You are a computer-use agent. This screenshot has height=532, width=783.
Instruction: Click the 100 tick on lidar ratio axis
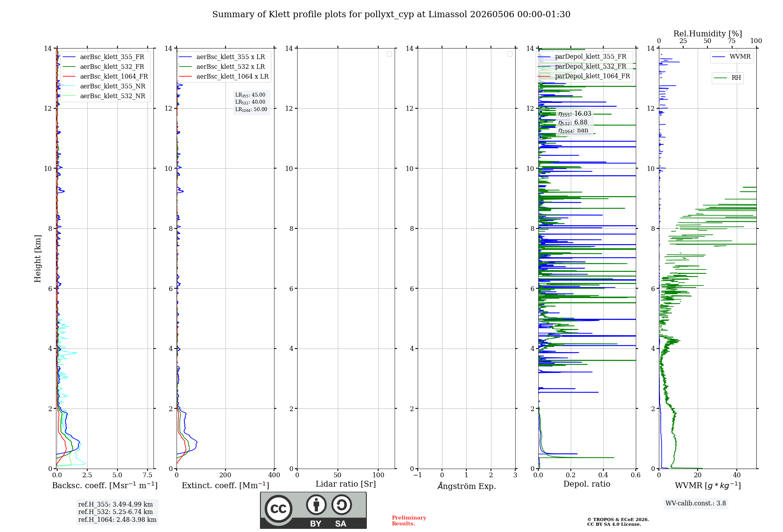pos(379,475)
